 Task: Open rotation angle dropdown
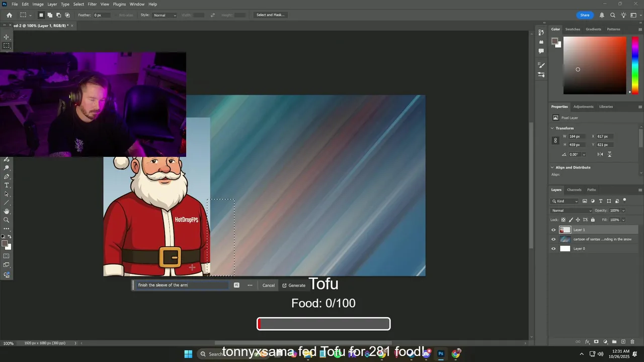(584, 155)
